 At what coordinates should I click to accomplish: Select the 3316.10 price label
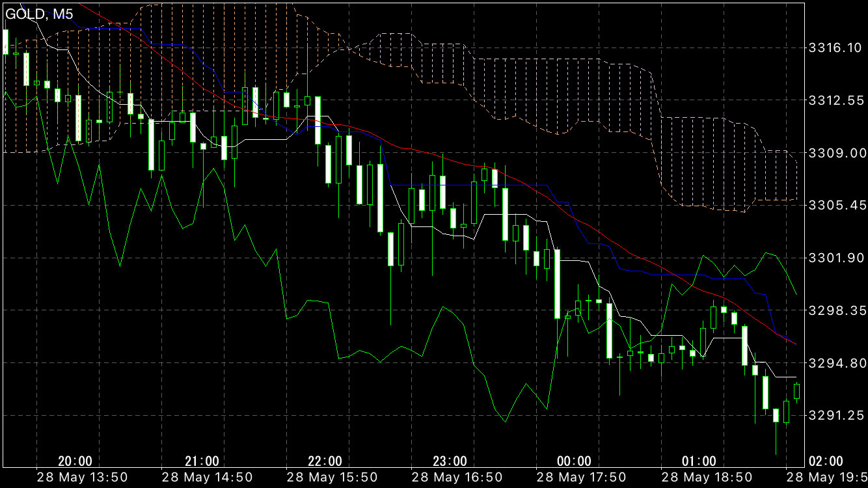(835, 47)
